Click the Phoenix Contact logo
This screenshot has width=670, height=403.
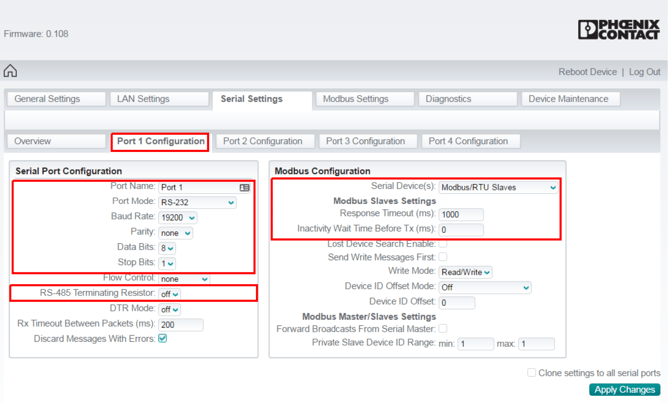(x=618, y=30)
